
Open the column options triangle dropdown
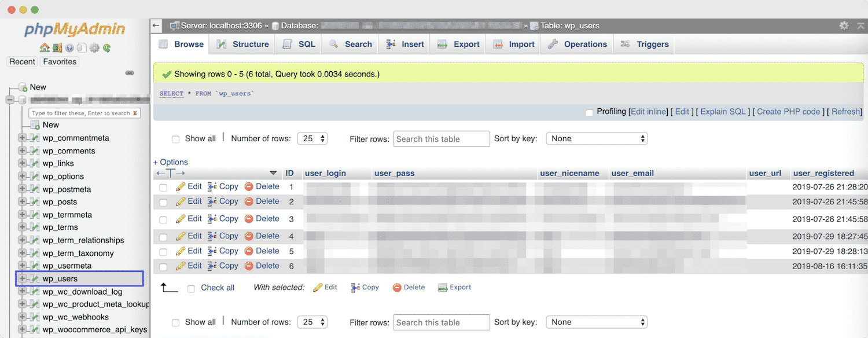coord(273,173)
